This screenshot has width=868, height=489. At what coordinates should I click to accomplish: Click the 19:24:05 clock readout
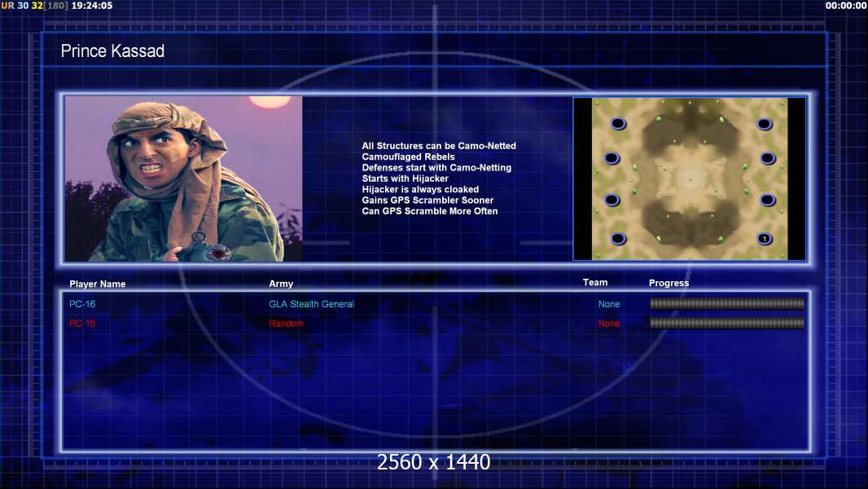[92, 6]
